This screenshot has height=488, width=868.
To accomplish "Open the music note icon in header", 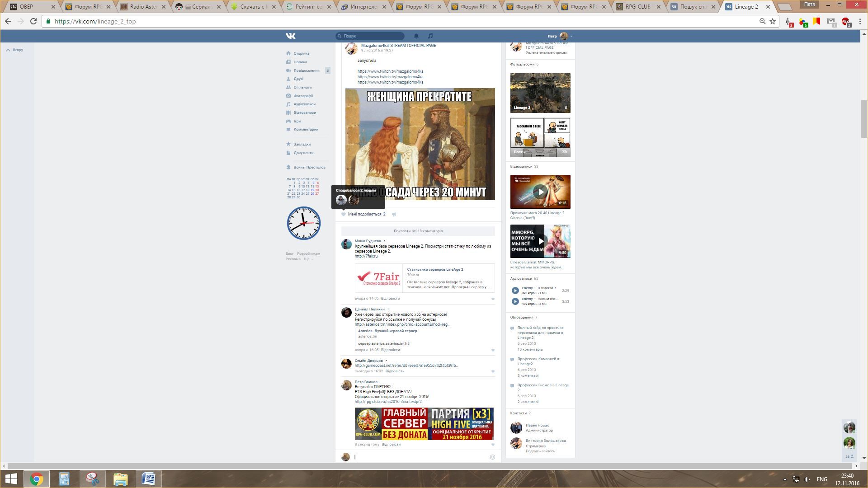I will [x=430, y=36].
